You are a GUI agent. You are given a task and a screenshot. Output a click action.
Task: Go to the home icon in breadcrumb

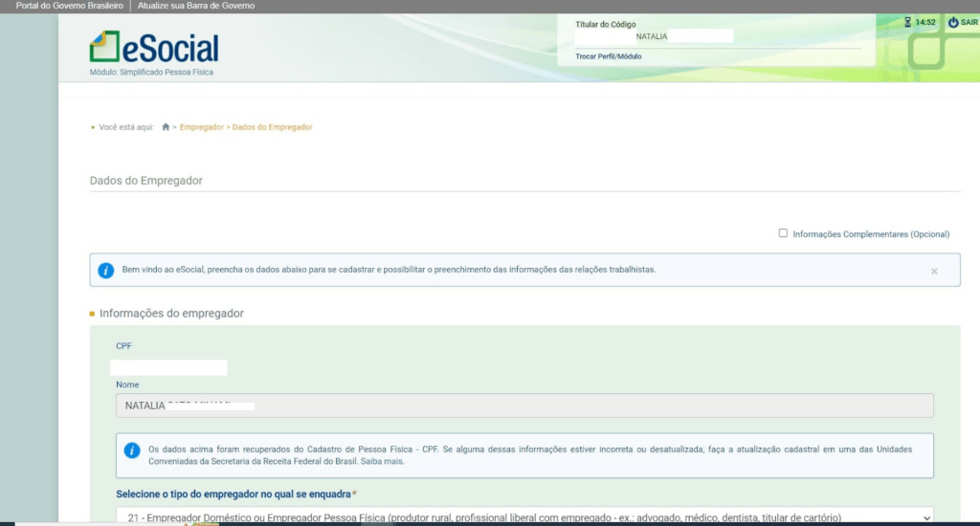(x=166, y=127)
